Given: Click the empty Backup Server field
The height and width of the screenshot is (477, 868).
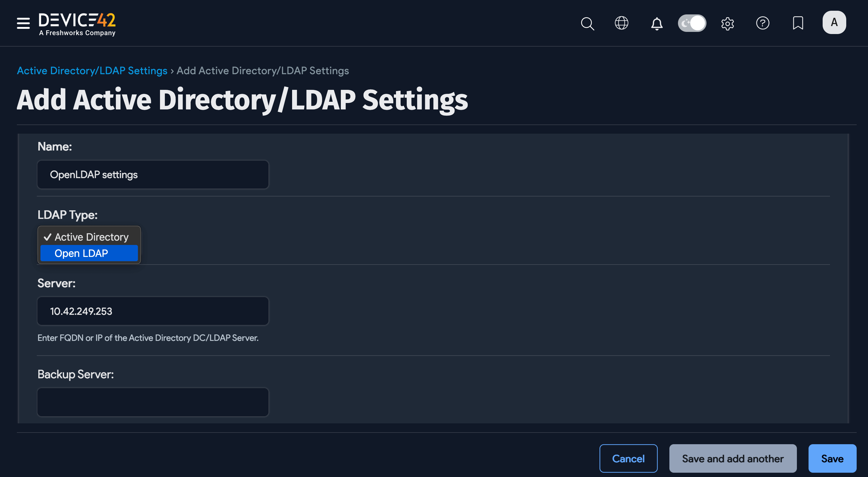Looking at the screenshot, I should (x=153, y=402).
